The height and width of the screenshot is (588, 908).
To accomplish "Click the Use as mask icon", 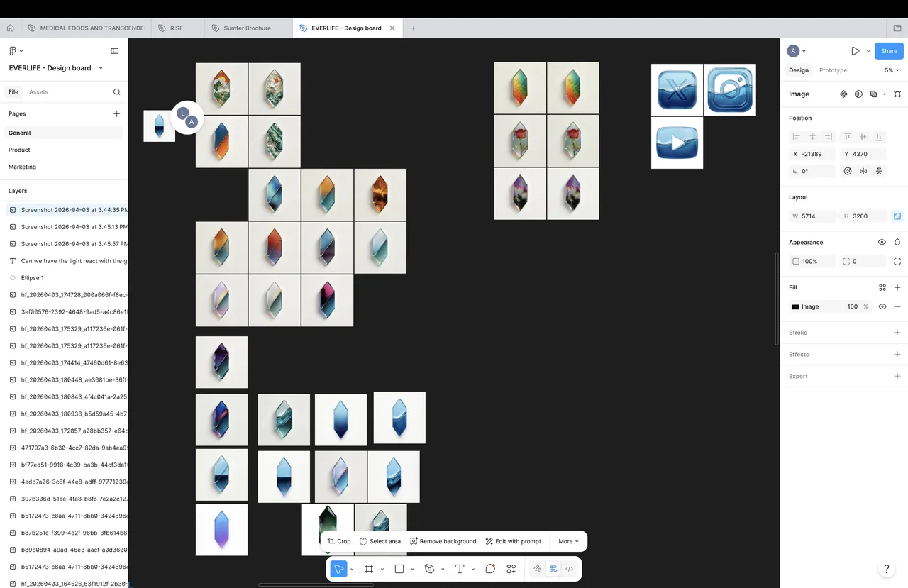I will 858,94.
